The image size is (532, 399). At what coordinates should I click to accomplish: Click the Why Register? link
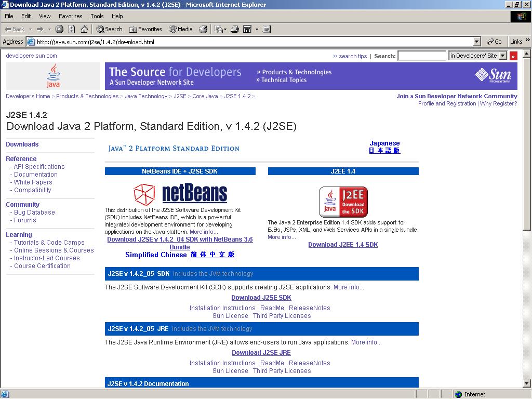pyautogui.click(x=498, y=103)
